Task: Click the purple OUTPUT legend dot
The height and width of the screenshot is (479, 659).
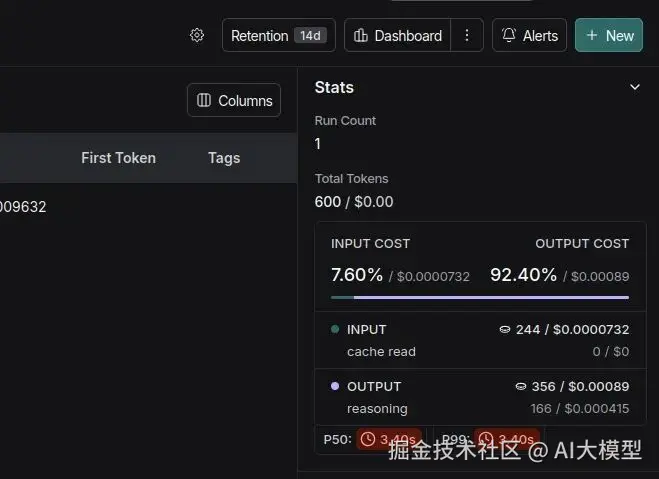Action: coord(335,386)
